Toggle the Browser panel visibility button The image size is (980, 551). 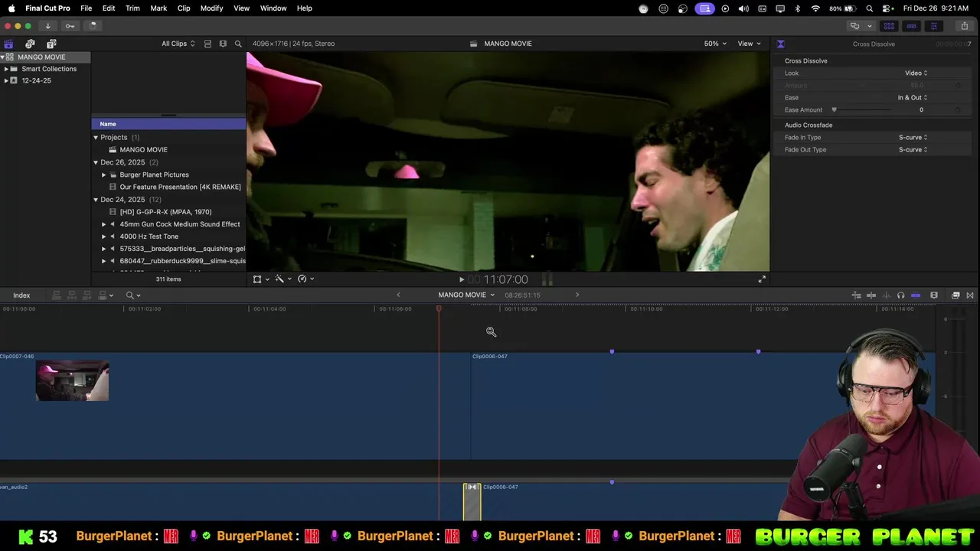[x=889, y=26]
